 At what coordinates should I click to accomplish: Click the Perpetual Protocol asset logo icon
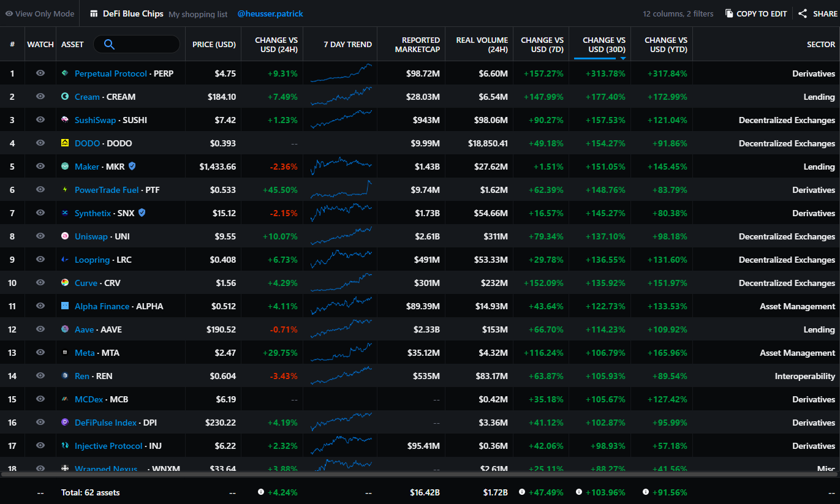pos(65,73)
